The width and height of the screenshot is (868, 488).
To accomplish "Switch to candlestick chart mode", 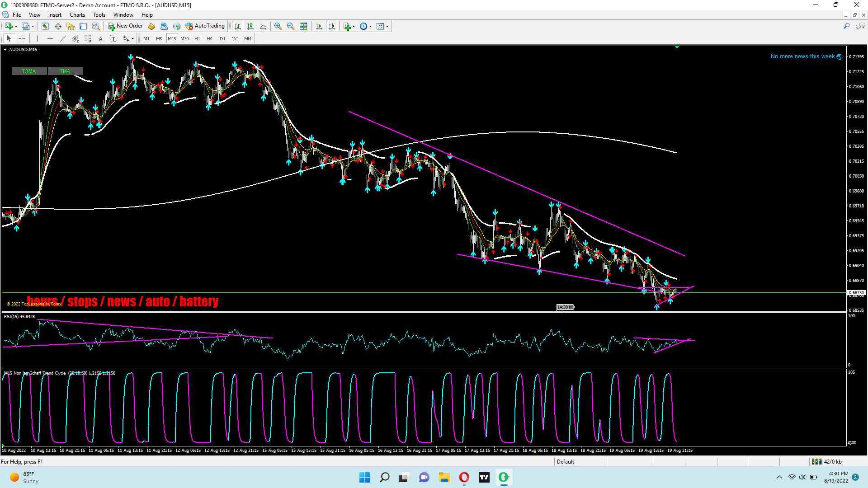I will point(250,26).
